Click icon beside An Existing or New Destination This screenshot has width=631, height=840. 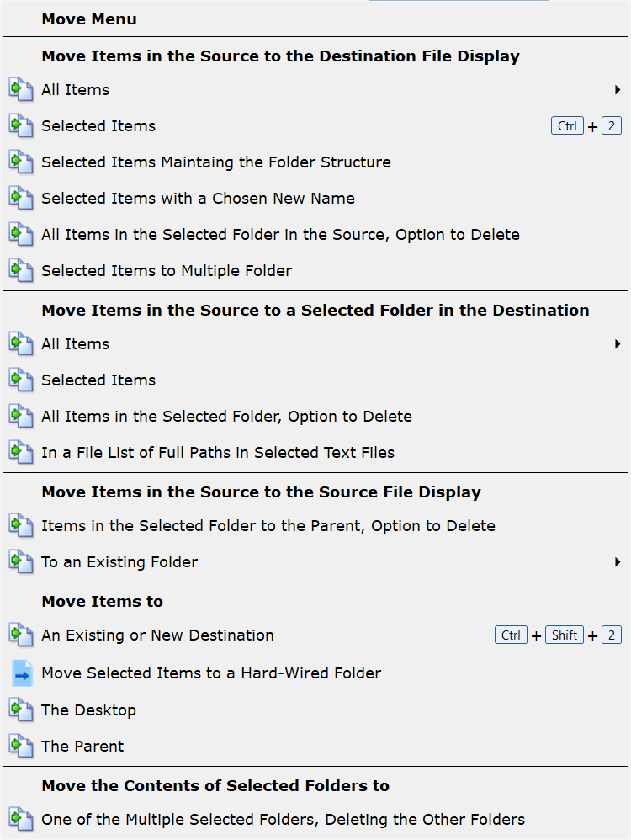coord(21,635)
